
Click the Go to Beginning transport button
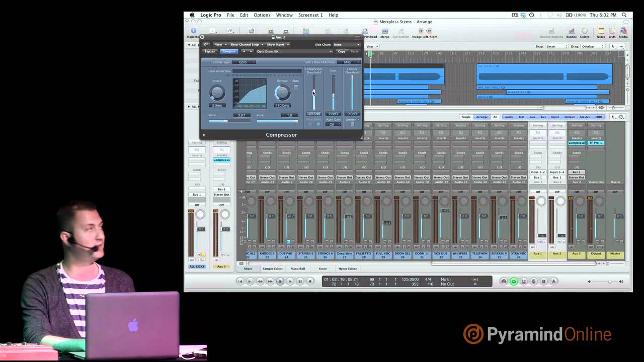pos(240,282)
